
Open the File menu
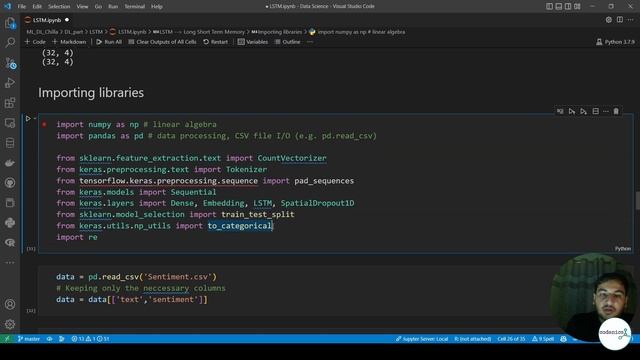coord(22,7)
